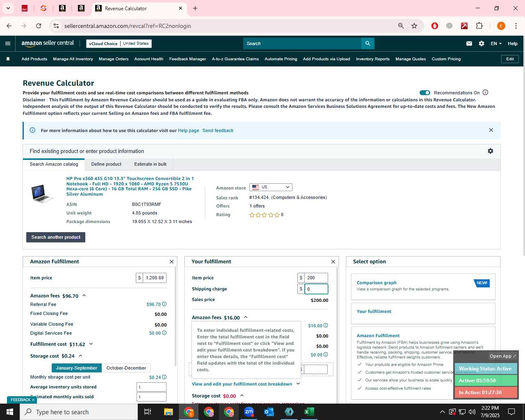Click Open App button
Screen dimensions: 525x420
503,356
